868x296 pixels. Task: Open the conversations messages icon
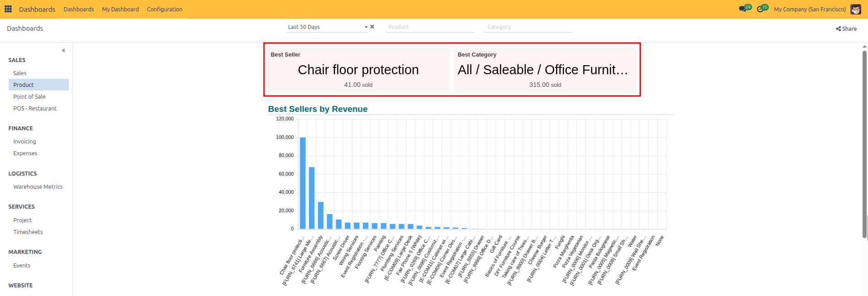click(x=743, y=9)
